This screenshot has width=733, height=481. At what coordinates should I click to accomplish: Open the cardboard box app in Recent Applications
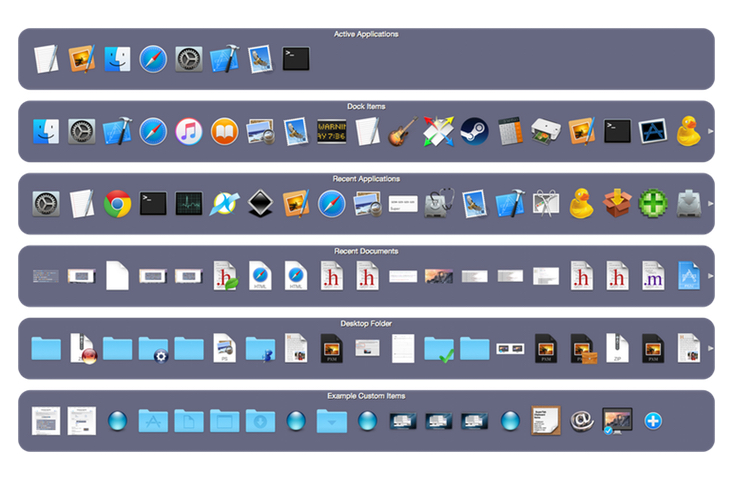tap(618, 204)
